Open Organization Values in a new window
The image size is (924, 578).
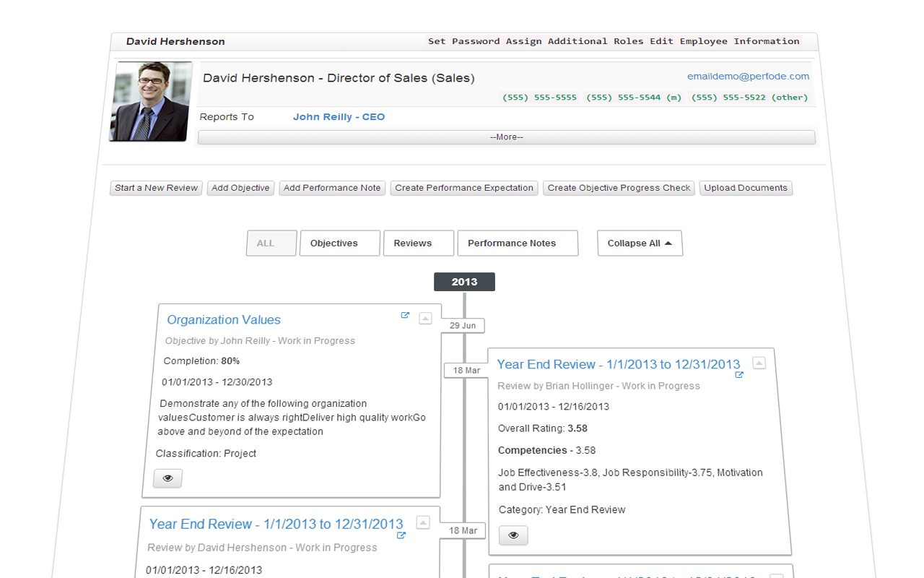405,315
